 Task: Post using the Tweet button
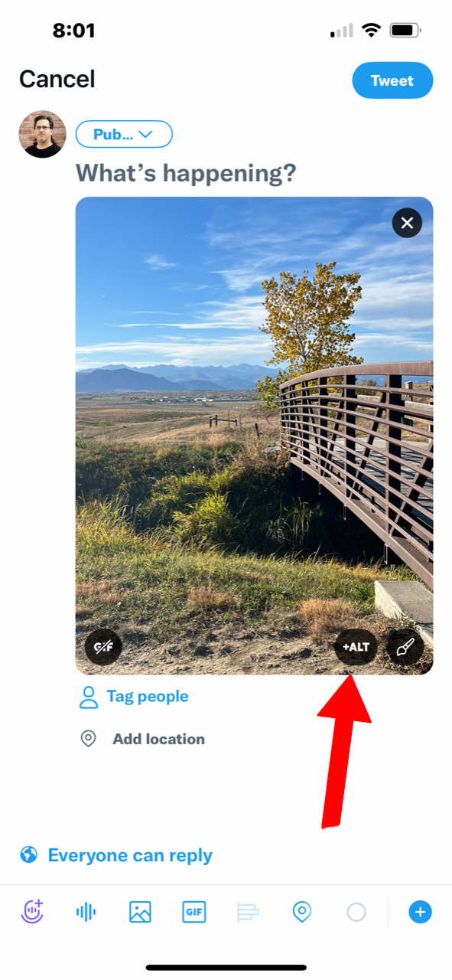(x=392, y=80)
